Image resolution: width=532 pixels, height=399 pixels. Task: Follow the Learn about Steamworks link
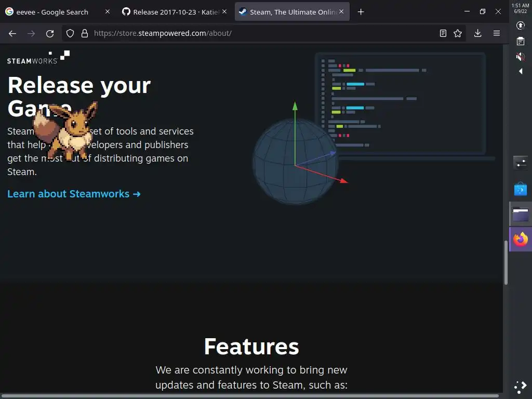(x=74, y=194)
